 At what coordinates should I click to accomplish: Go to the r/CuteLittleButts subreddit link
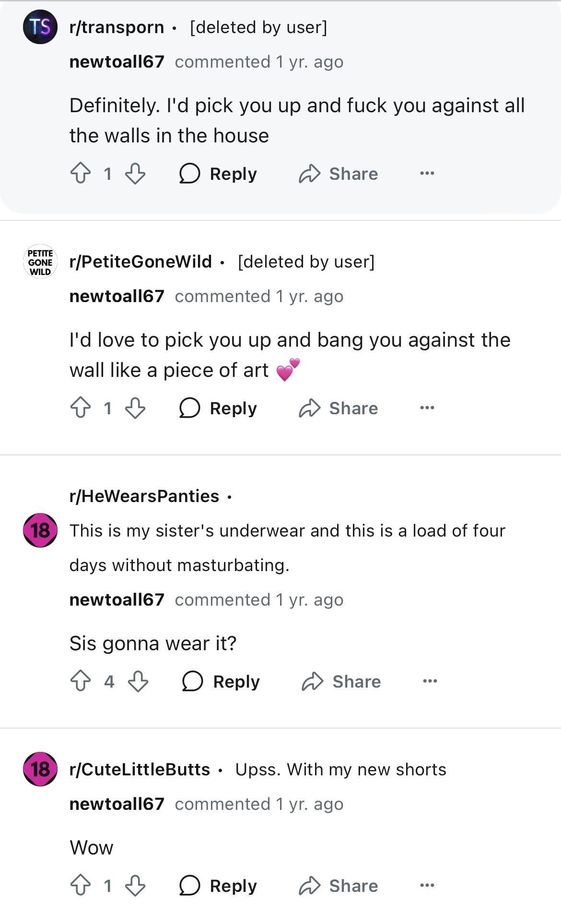[140, 770]
